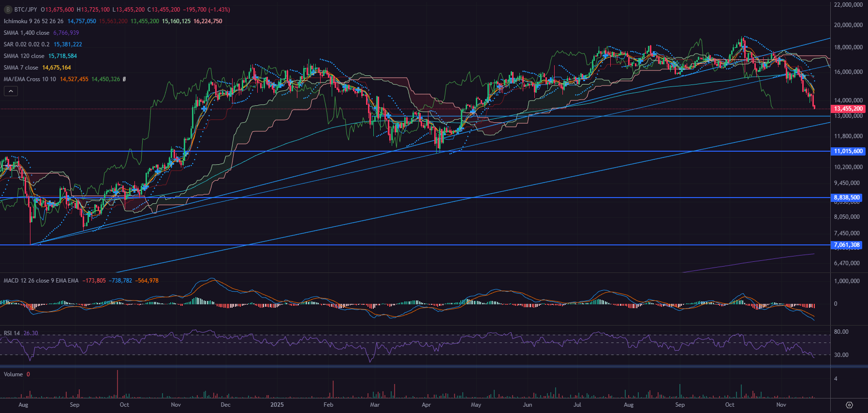This screenshot has width=868, height=413.
Task: Click the 80.00 level on RSI scale
Action: [x=841, y=332]
